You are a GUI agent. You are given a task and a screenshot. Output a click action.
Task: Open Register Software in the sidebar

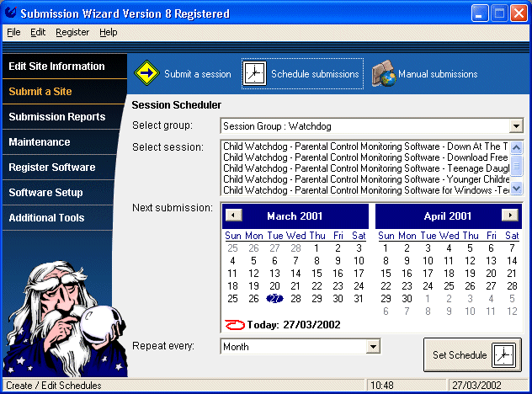pos(60,168)
